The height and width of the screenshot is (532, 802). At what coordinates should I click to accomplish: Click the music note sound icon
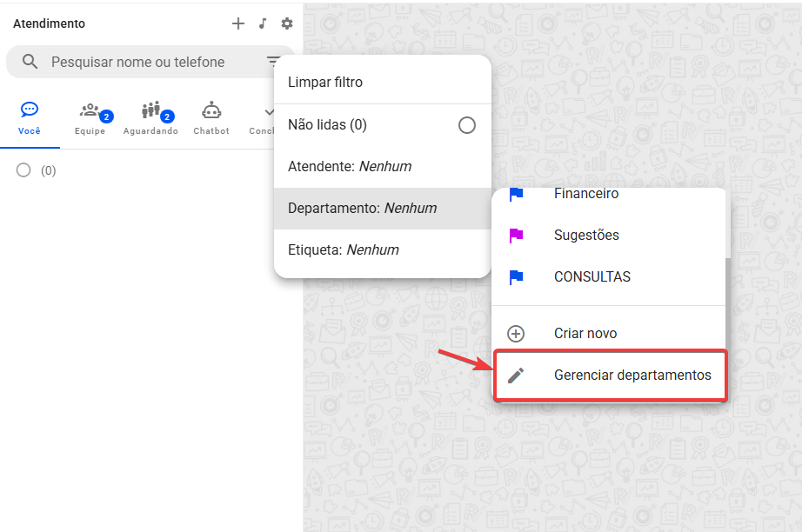[263, 23]
